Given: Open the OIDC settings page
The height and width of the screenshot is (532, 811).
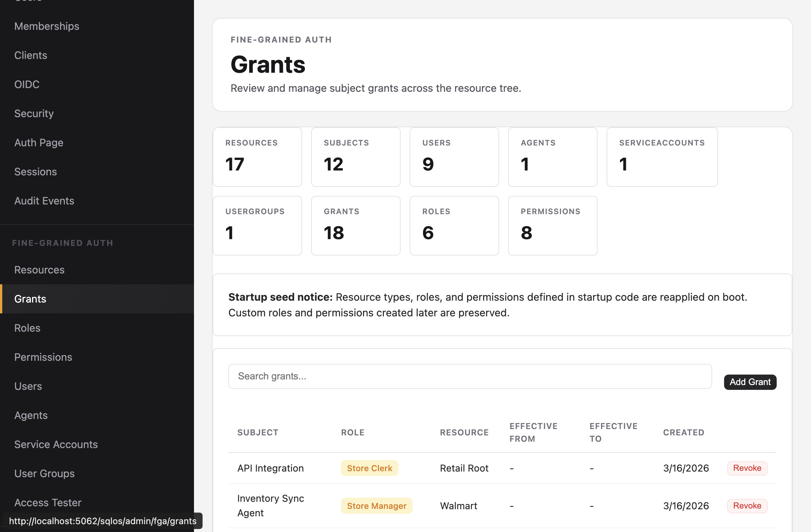Looking at the screenshot, I should [27, 84].
